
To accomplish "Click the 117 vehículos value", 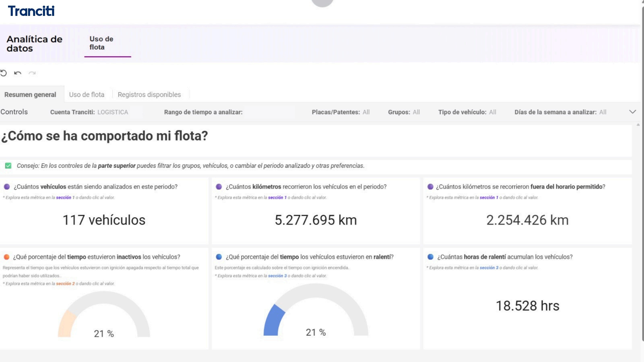I will pos(104,220).
